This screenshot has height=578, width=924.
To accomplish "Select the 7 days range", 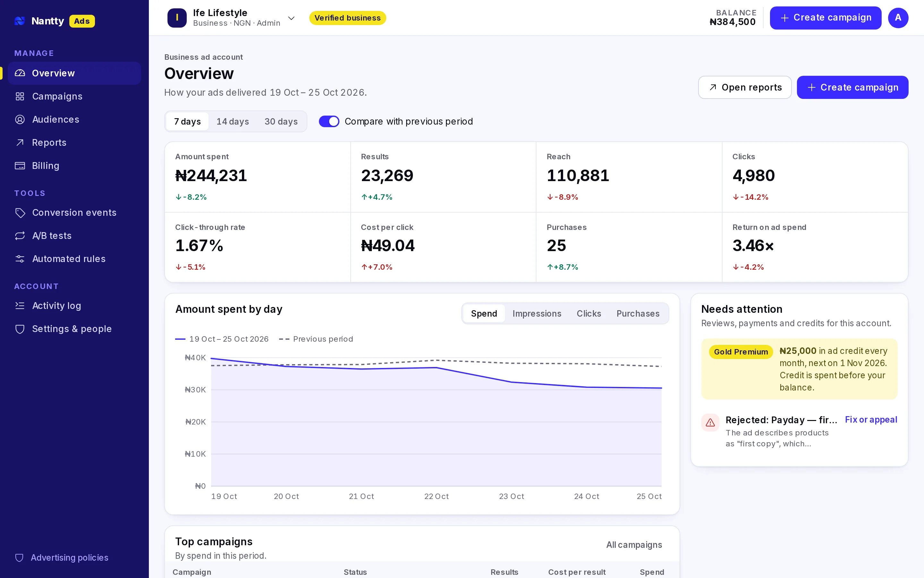I will click(x=187, y=121).
